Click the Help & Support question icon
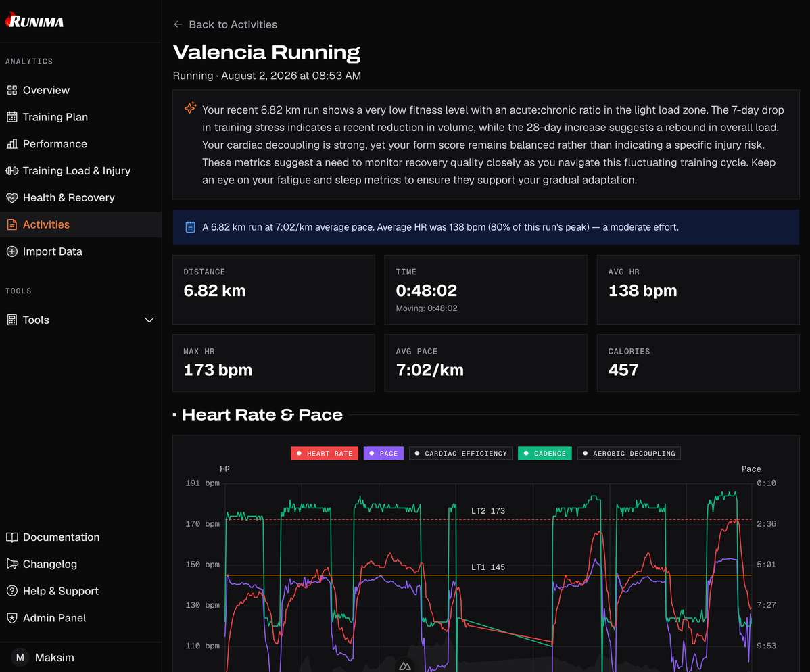The width and height of the screenshot is (810, 672). tap(12, 591)
